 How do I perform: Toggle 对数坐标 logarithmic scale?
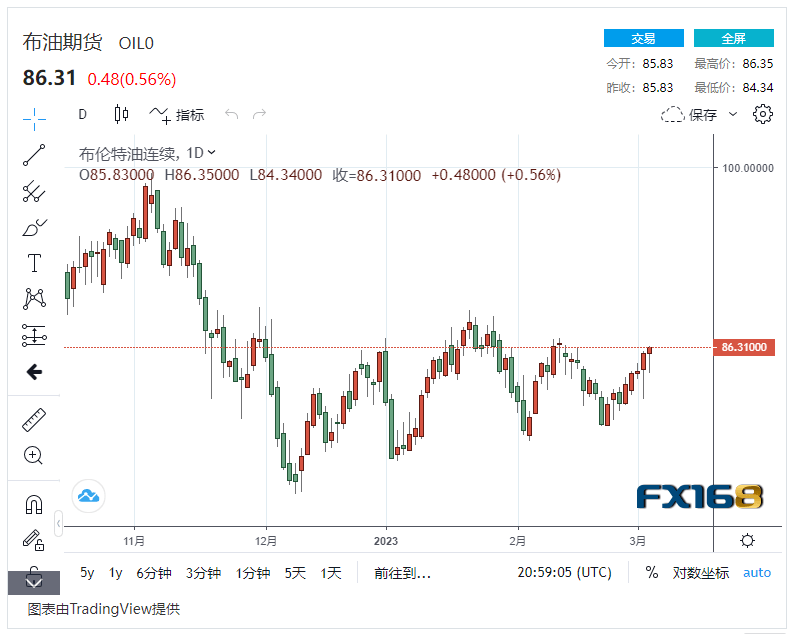click(700, 573)
